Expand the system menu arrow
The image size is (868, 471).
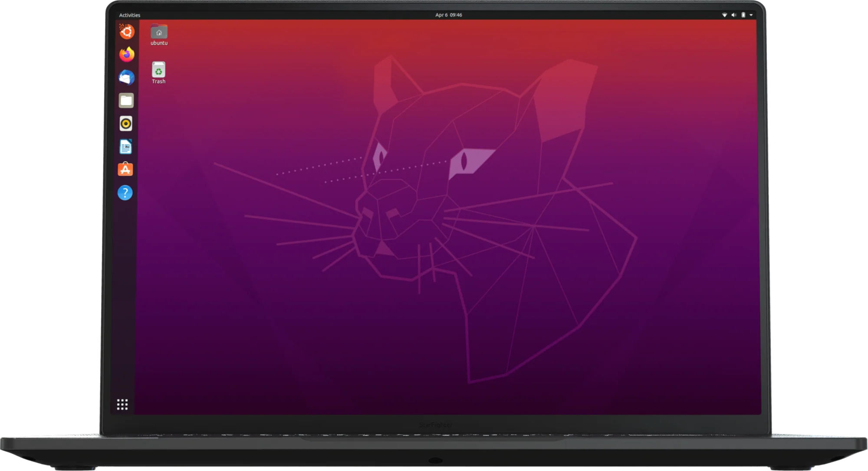click(751, 15)
